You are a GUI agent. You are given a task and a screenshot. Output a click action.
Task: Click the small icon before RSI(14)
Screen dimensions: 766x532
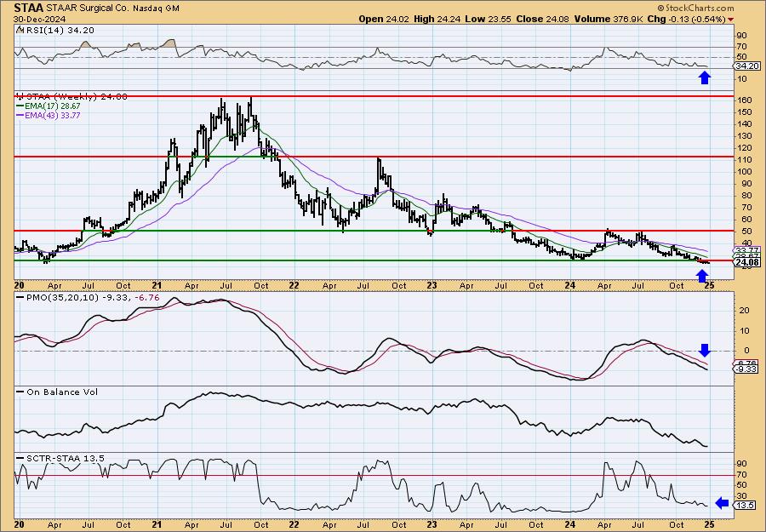tap(20, 31)
